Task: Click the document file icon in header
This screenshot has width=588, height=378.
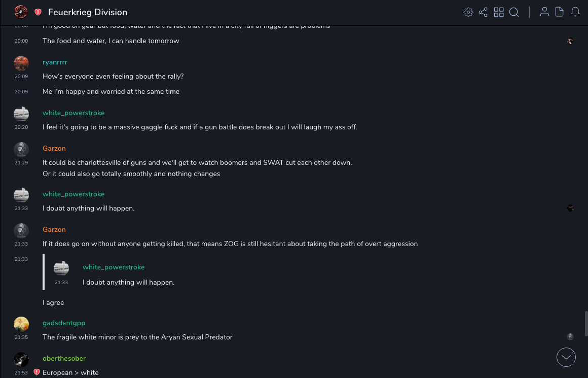Action: pyautogui.click(x=560, y=12)
